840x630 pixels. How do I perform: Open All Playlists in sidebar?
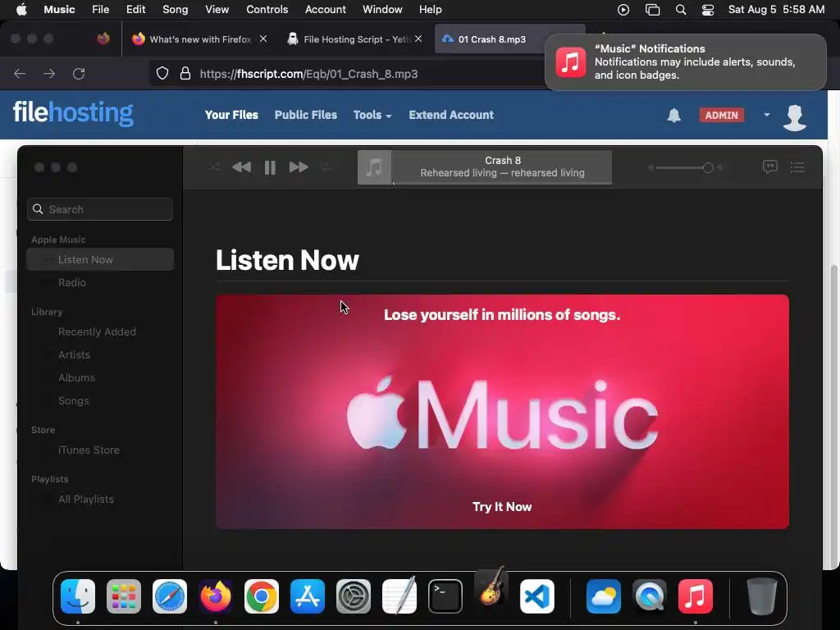coord(86,500)
